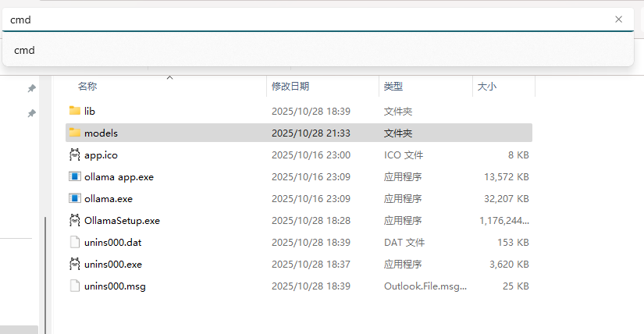
Task: Select the unins000.msg file name
Action: 115,286
